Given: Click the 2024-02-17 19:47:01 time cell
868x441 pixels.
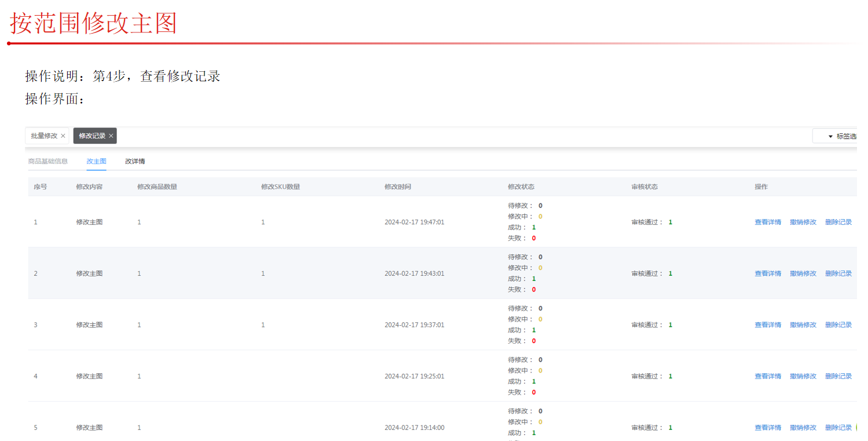Looking at the screenshot, I should pyautogui.click(x=415, y=222).
